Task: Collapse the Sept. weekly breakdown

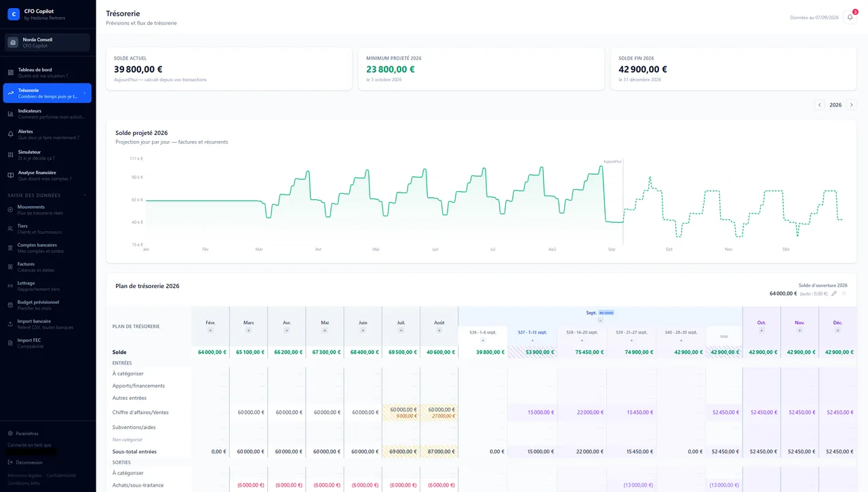Action: 600,320
